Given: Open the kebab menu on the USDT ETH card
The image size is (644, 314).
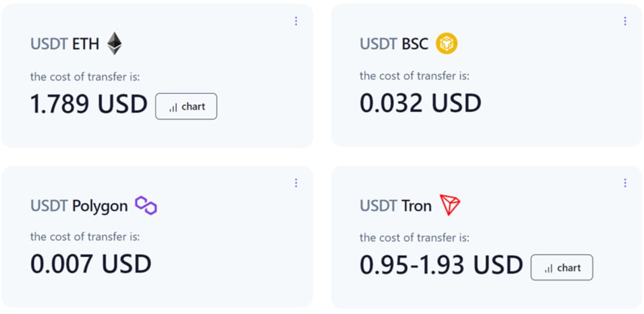Looking at the screenshot, I should [296, 21].
